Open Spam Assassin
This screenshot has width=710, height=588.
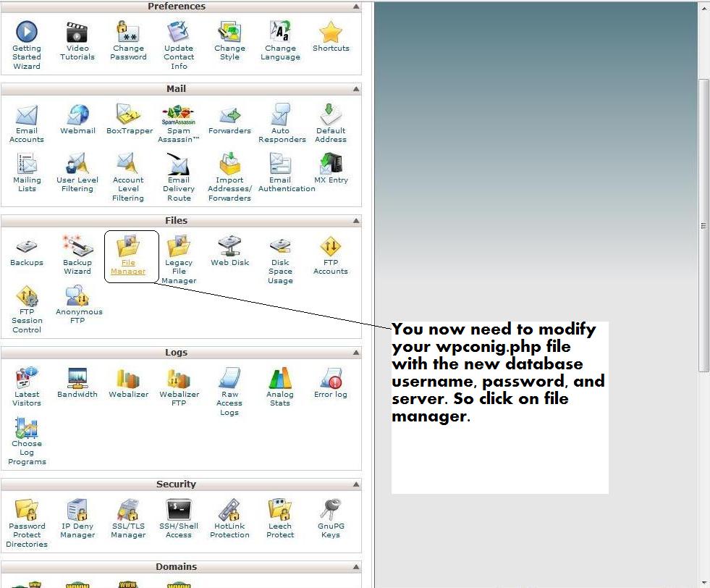tap(179, 123)
